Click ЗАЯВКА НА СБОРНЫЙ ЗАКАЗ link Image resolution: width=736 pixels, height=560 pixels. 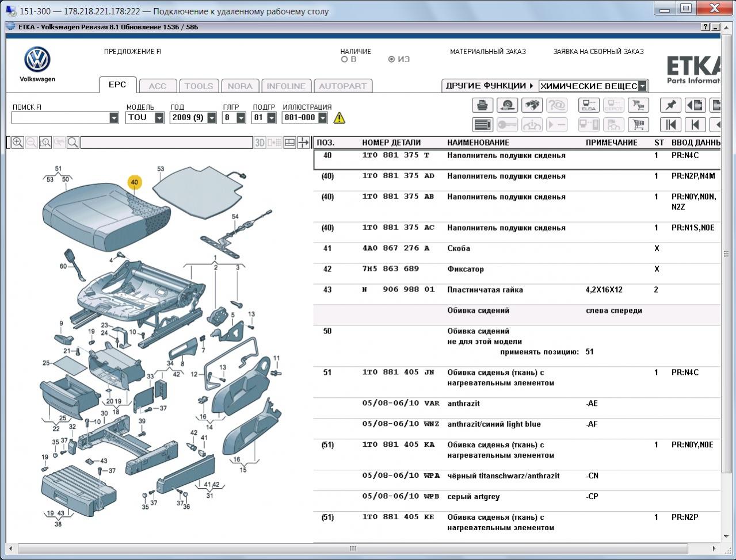(x=598, y=52)
